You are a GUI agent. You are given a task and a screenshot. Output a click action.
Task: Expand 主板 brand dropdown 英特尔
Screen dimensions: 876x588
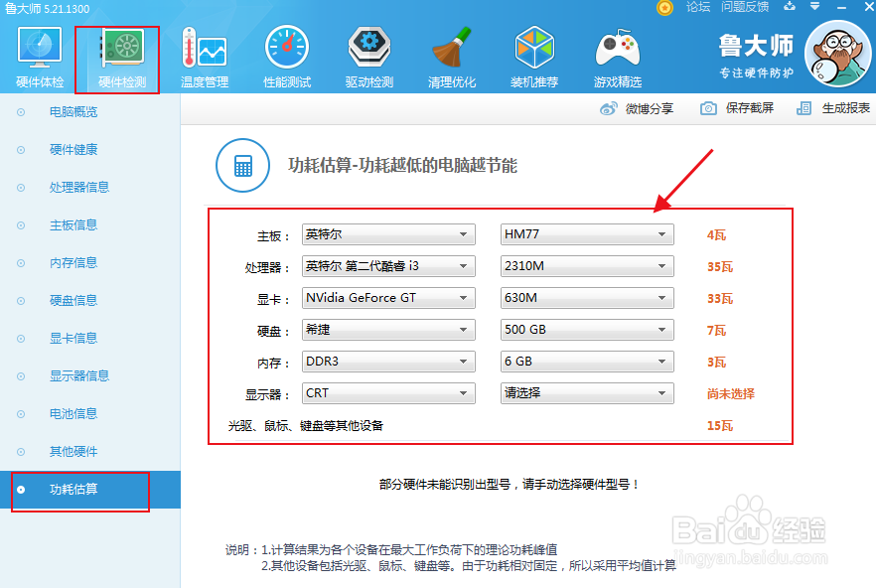(x=388, y=234)
